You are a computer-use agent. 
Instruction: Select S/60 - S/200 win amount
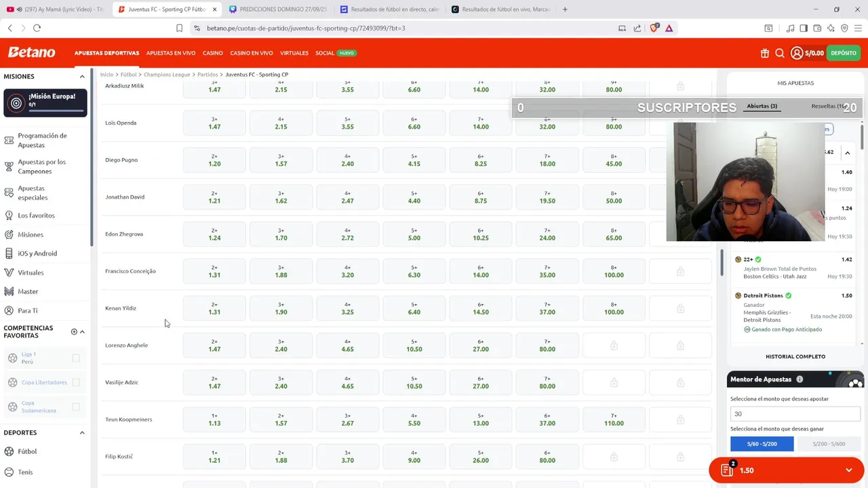point(762,444)
